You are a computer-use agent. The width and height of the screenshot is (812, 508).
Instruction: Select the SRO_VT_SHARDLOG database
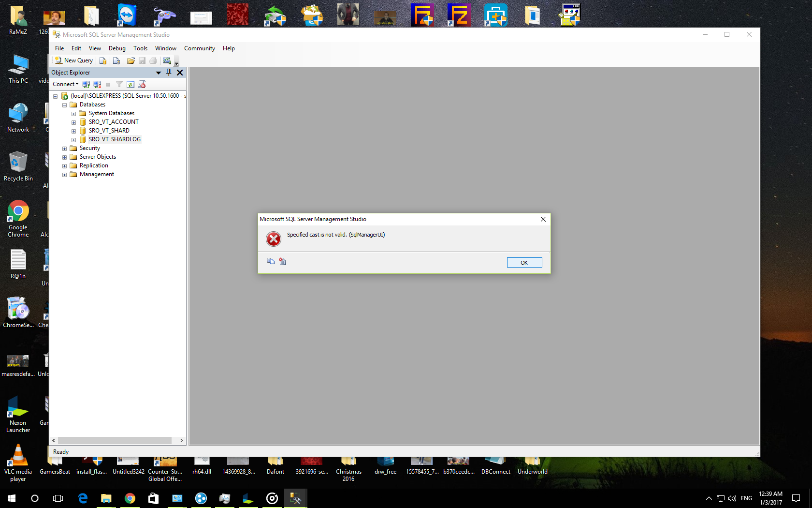click(x=115, y=139)
